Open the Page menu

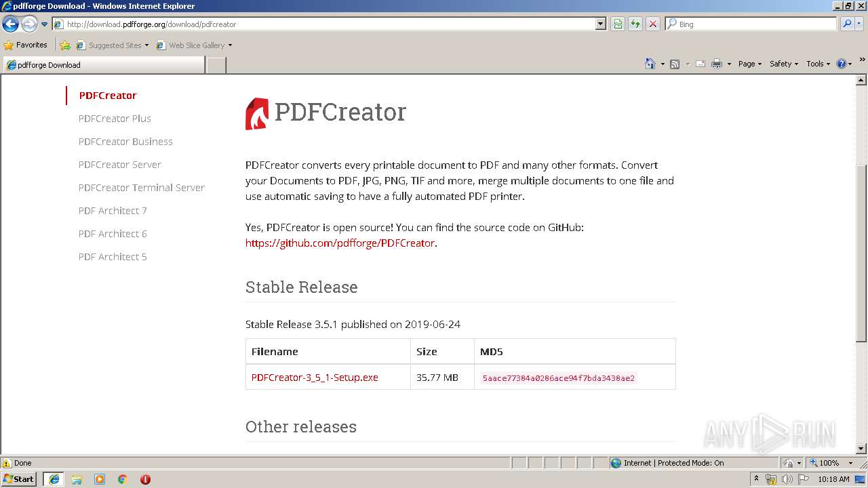[x=749, y=64]
